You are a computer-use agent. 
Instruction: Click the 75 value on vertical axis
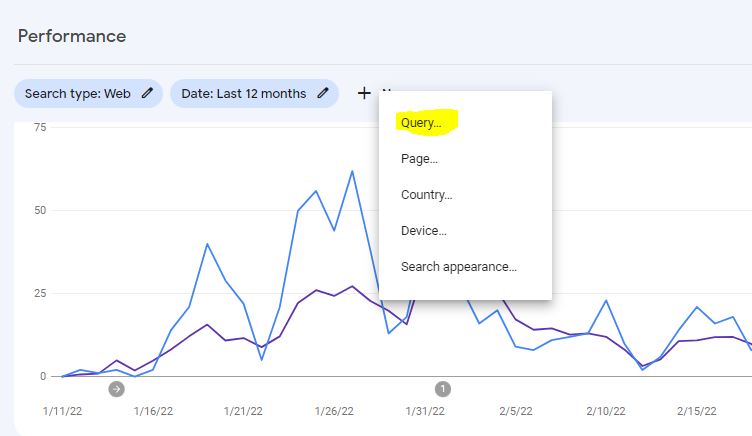pyautogui.click(x=40, y=127)
